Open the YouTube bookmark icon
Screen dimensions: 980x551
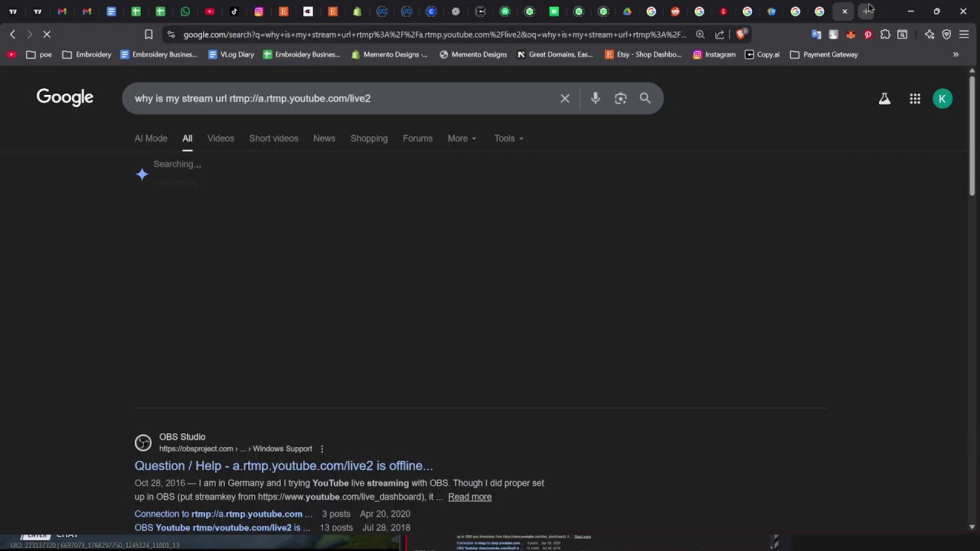pos(11,54)
